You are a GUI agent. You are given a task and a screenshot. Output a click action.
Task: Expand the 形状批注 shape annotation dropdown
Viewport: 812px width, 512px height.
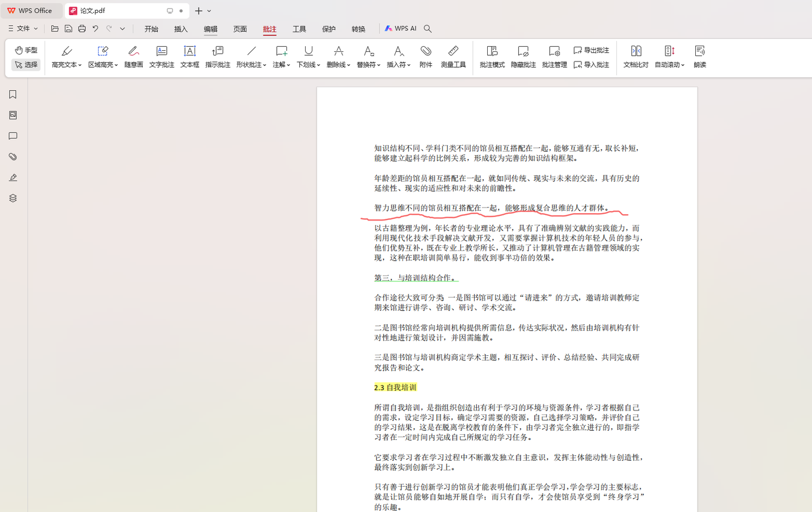264,65
